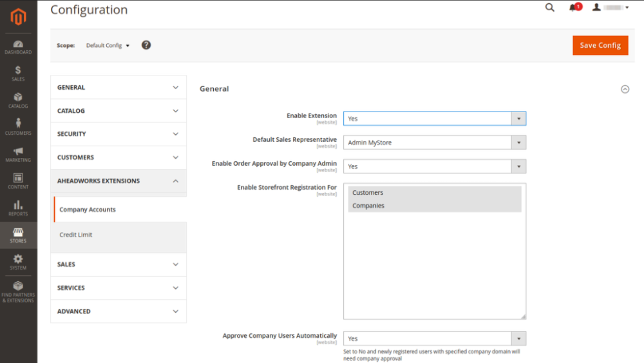
Task: Expand the ADVANCED config tab
Action: pyautogui.click(x=118, y=311)
